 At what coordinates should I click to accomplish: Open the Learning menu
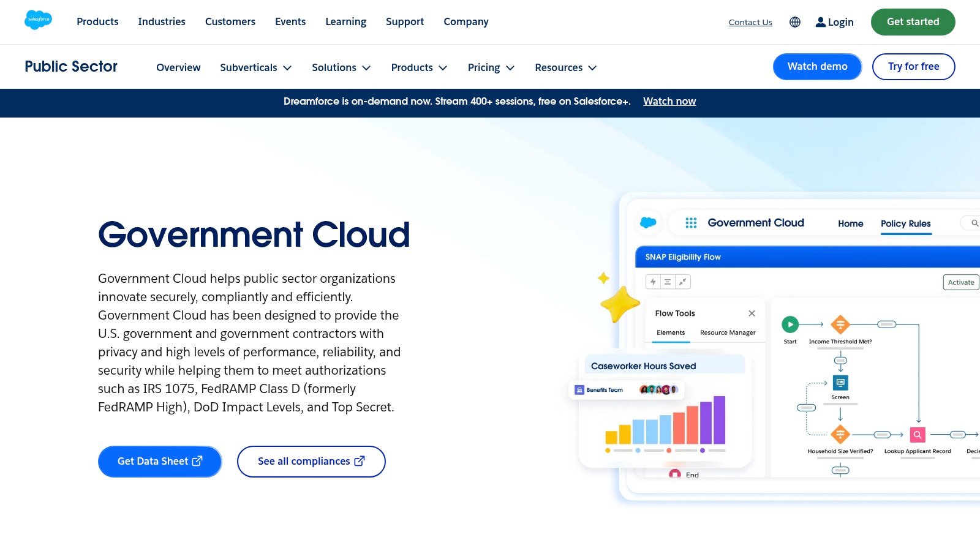click(x=346, y=21)
